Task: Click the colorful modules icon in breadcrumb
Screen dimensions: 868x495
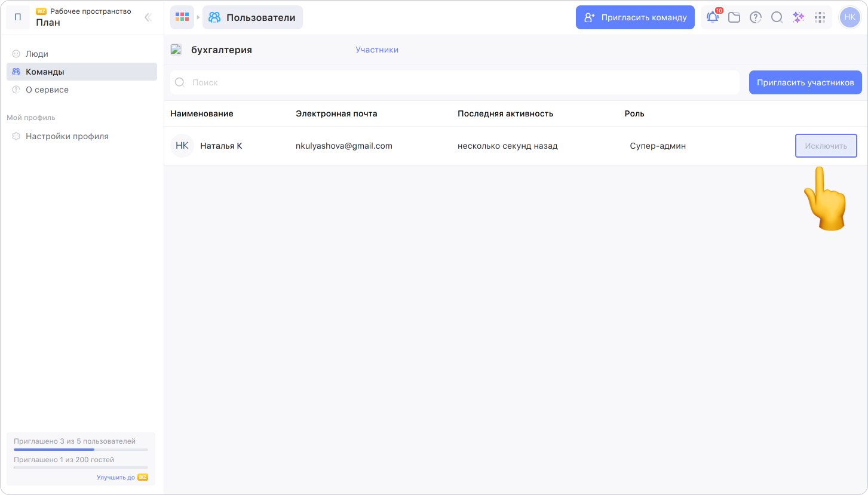Action: tap(182, 17)
